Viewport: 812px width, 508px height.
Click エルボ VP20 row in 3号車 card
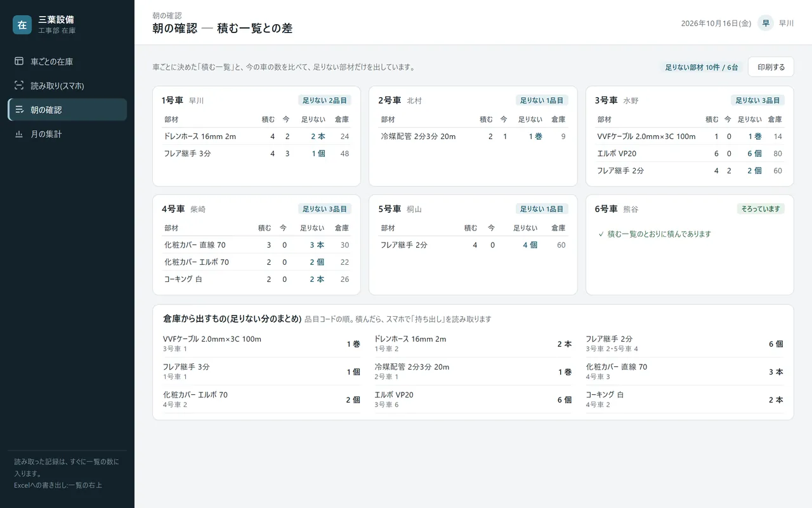(x=690, y=154)
